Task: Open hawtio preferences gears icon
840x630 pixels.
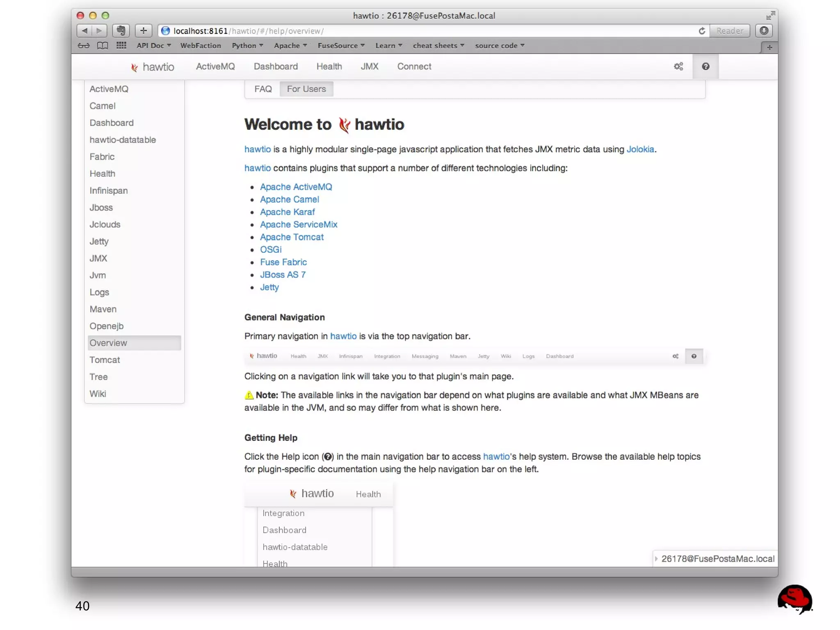Action: (678, 66)
